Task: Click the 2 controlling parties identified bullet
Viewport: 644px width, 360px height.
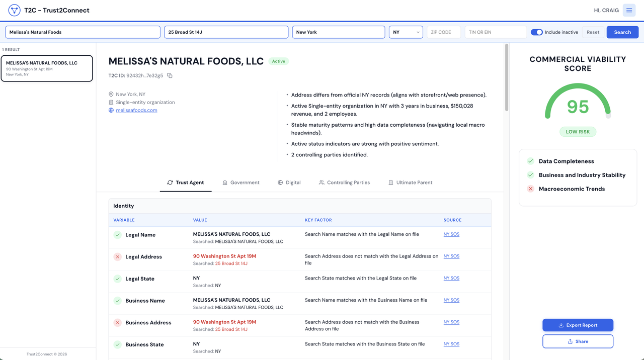Action: (x=330, y=155)
